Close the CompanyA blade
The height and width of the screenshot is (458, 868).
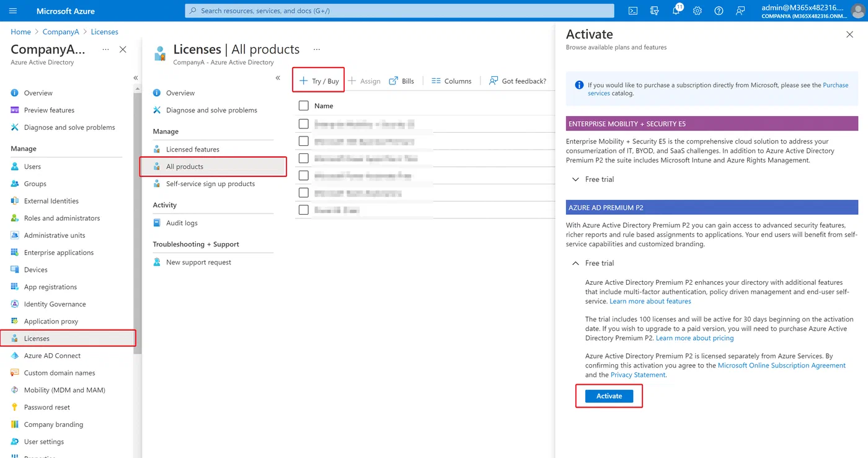pos(123,50)
